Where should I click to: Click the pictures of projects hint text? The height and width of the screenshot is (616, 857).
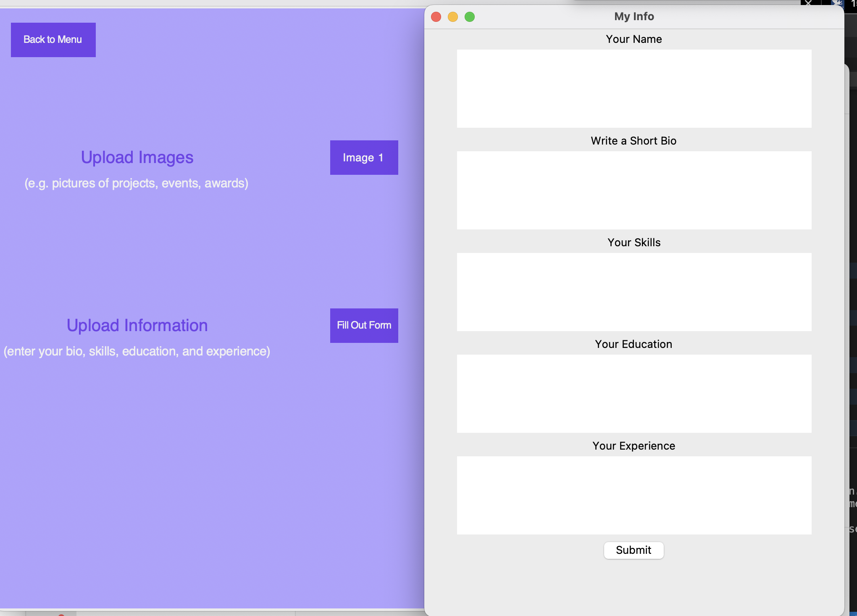(136, 183)
